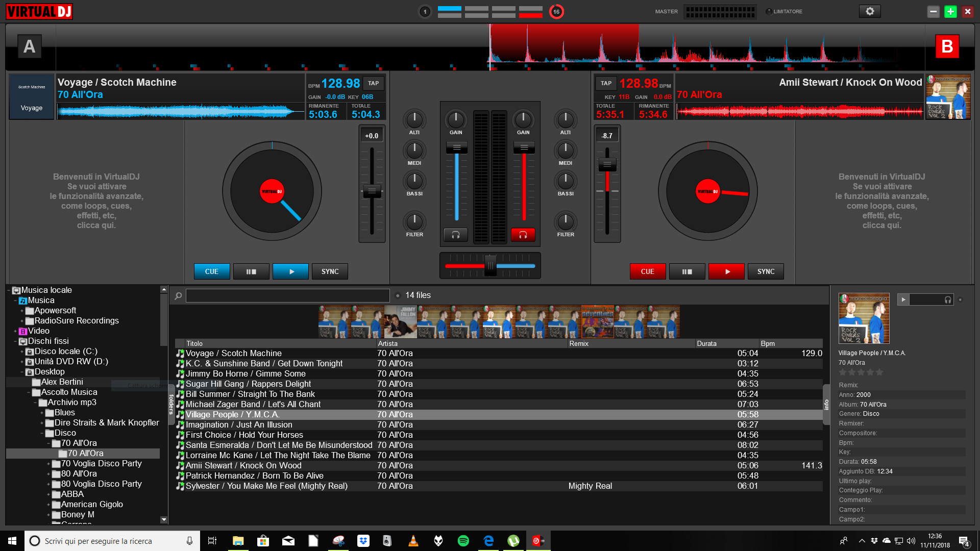980x551 pixels.
Task: Select track Amii Stewart / Knock On Wood
Action: (499, 465)
